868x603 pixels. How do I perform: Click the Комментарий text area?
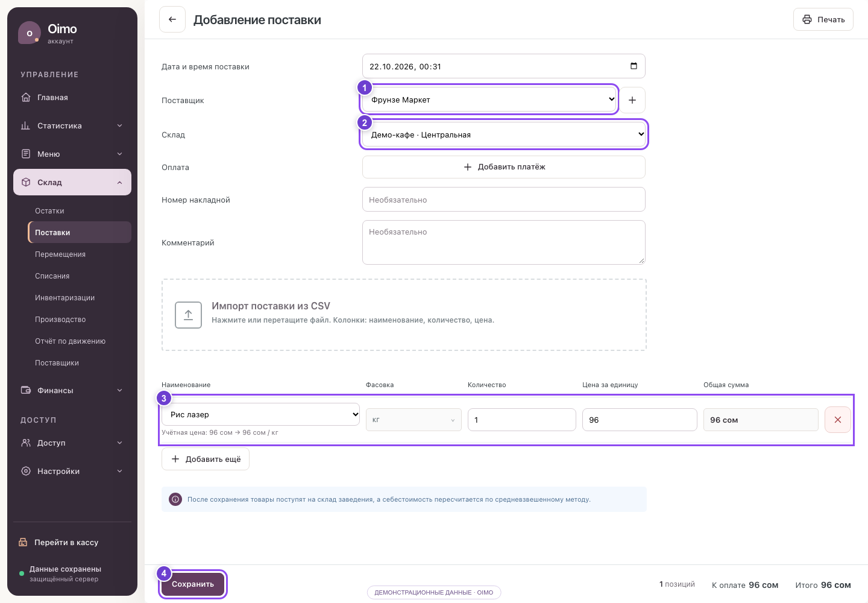pyautogui.click(x=504, y=242)
